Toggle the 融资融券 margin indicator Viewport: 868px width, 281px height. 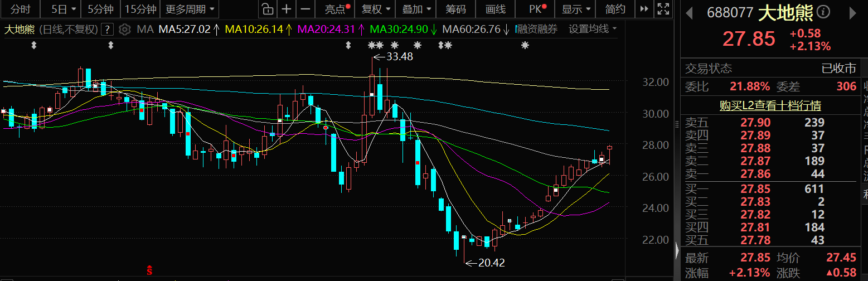tap(537, 29)
